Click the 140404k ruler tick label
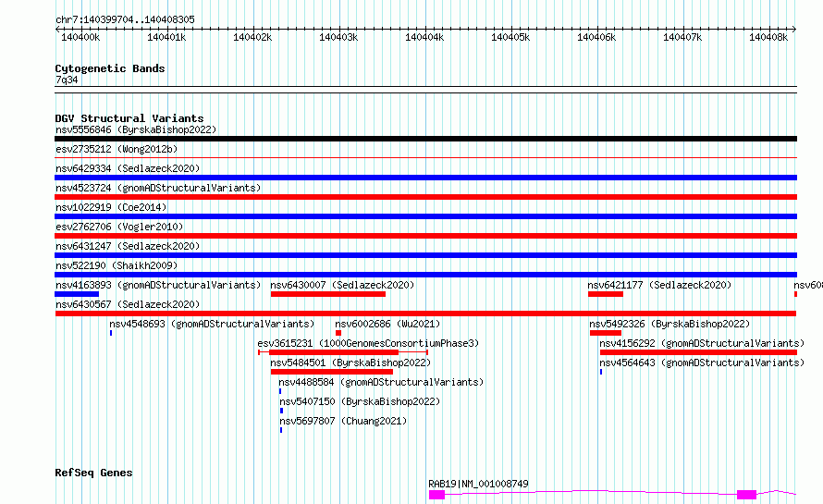The height and width of the screenshot is (504, 823). click(424, 37)
